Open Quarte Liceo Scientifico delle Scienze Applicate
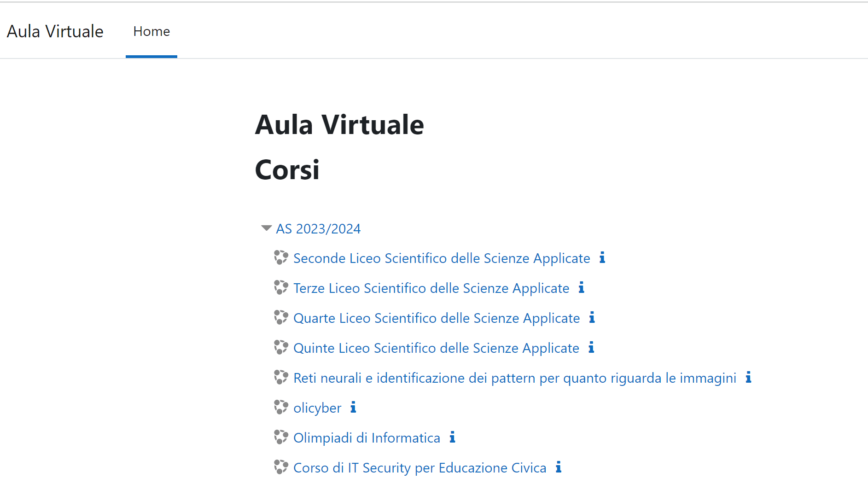The image size is (868, 490). 437,318
